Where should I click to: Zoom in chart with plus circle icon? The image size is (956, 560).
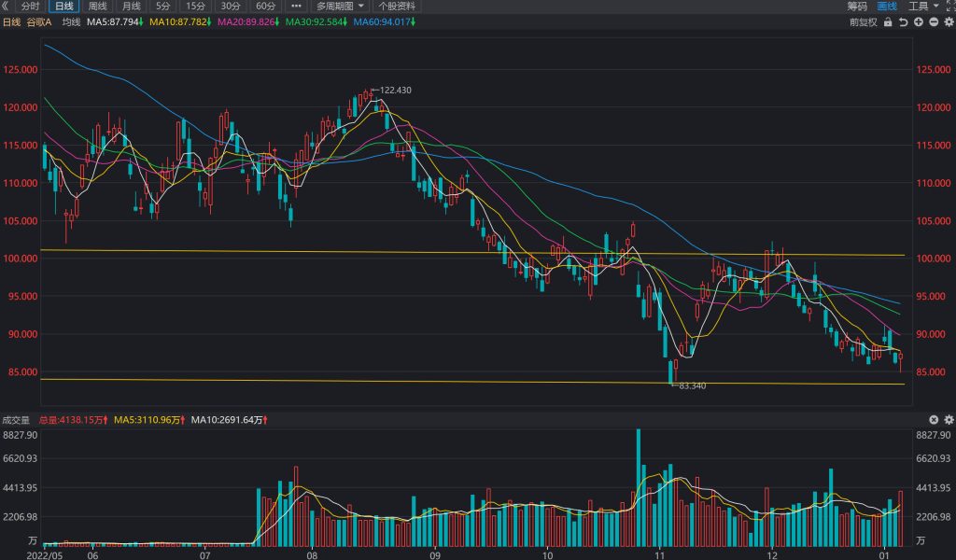919,22
